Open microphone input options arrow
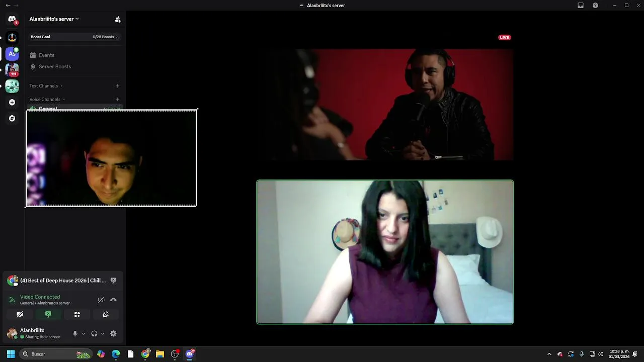Image resolution: width=644 pixels, height=362 pixels. coord(84,334)
